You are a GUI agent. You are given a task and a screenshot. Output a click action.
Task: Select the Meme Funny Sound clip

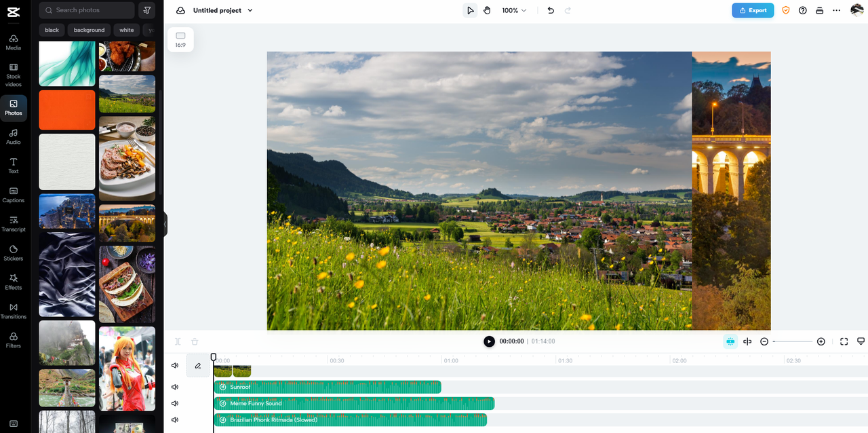[354, 403]
